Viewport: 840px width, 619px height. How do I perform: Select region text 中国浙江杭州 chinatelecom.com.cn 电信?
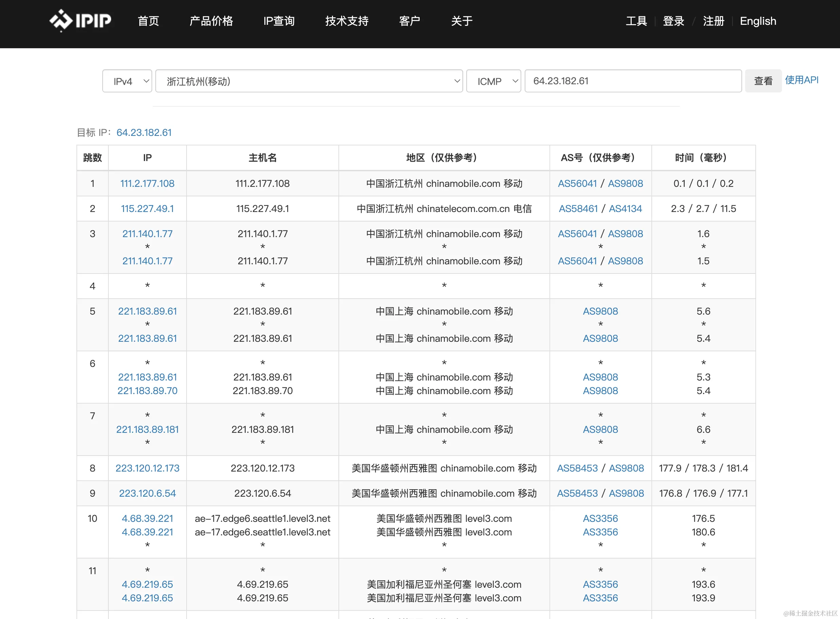[444, 209]
